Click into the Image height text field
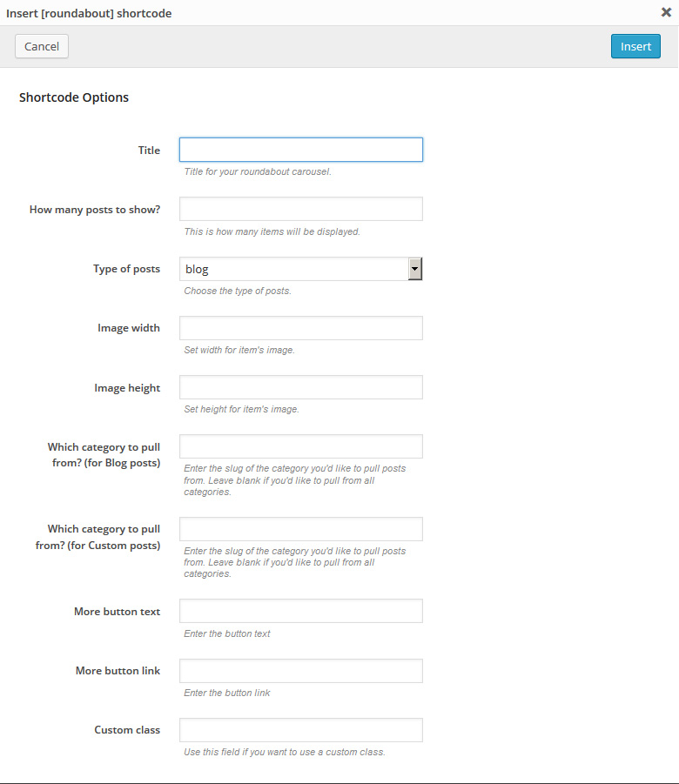 pyautogui.click(x=300, y=387)
